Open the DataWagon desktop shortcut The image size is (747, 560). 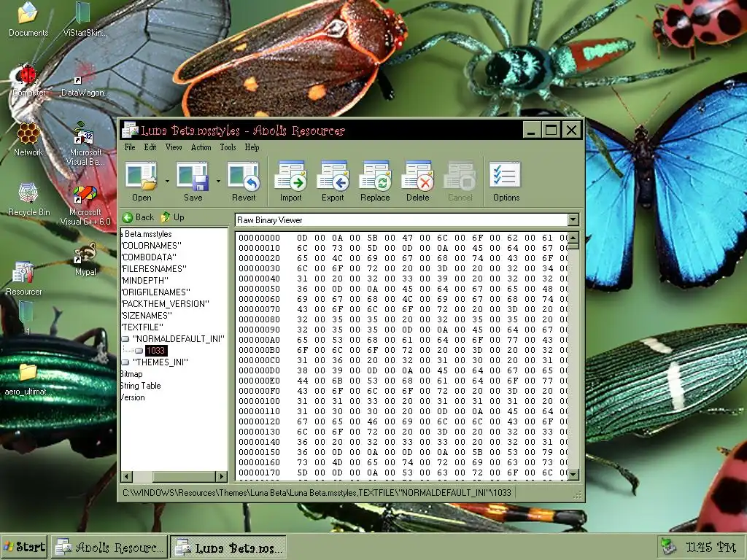point(85,80)
